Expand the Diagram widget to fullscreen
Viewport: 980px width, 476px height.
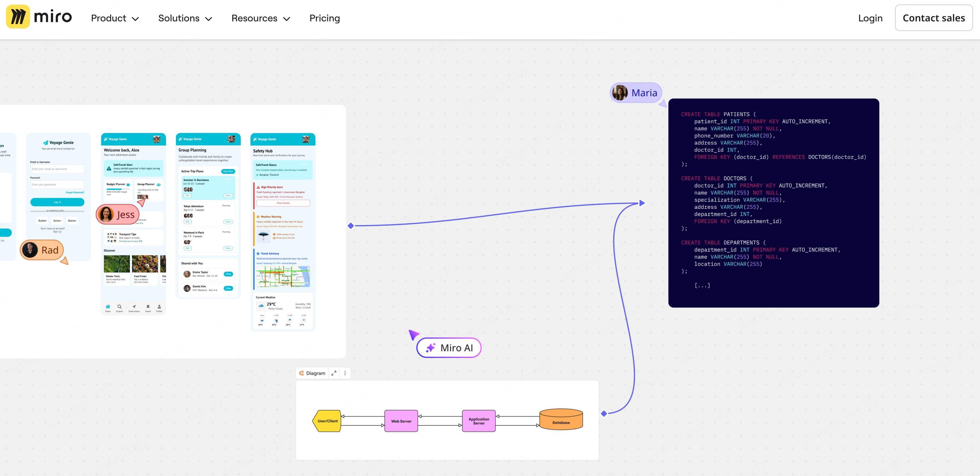click(x=334, y=373)
